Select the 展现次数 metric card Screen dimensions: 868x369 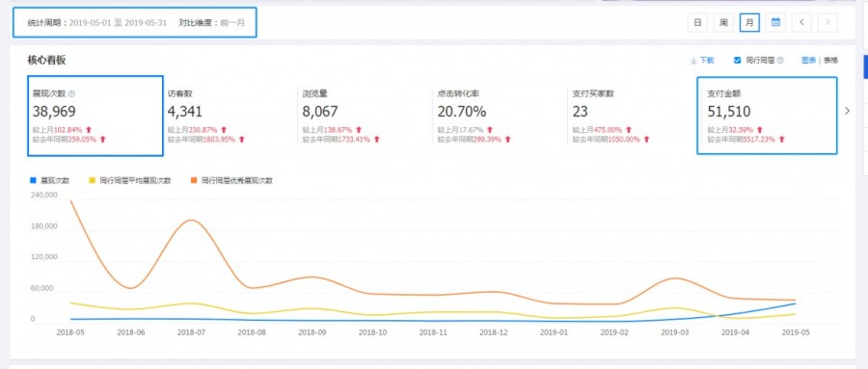tap(95, 117)
